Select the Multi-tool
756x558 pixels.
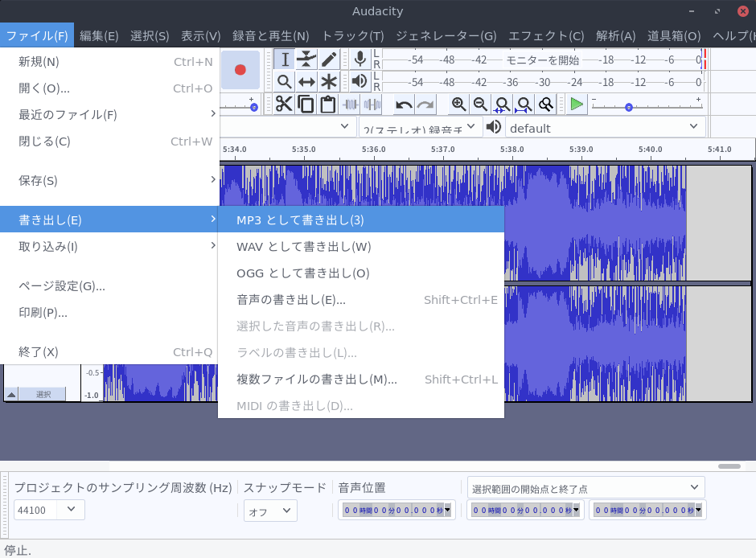(329, 81)
